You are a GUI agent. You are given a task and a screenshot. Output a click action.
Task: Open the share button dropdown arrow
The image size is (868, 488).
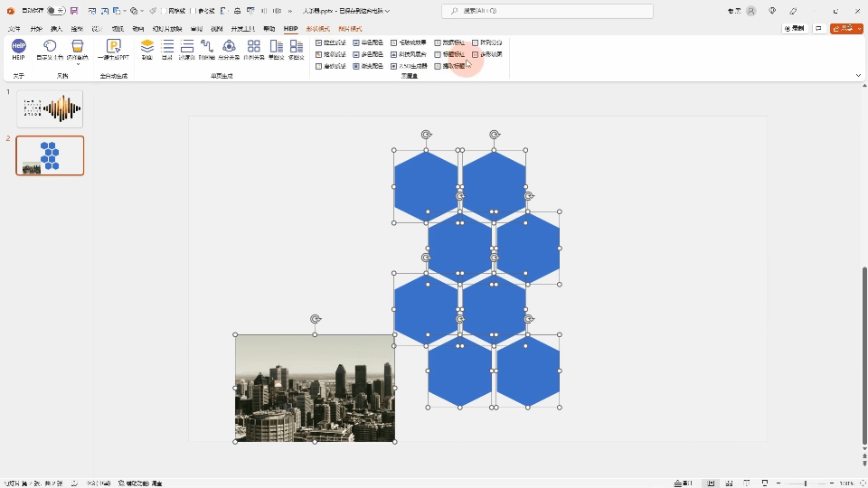859,28
